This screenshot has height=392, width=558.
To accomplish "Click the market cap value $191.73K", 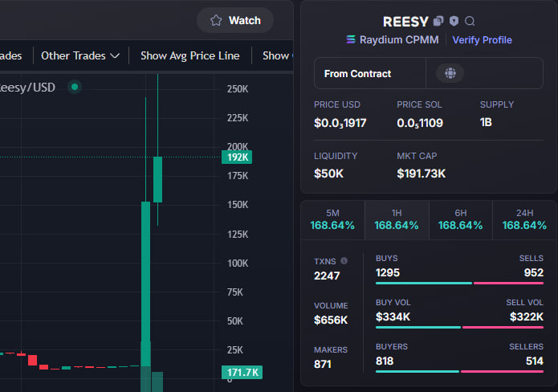I will point(421,174).
